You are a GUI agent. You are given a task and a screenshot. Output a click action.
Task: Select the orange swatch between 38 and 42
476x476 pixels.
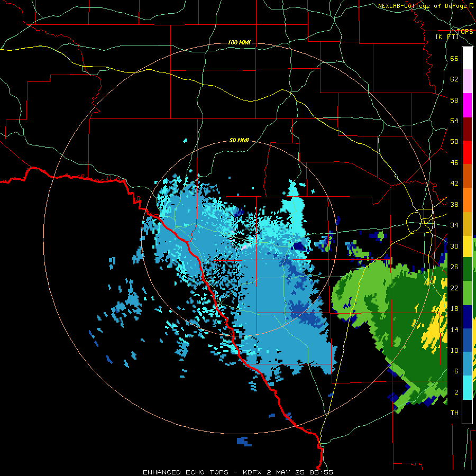tap(467, 200)
